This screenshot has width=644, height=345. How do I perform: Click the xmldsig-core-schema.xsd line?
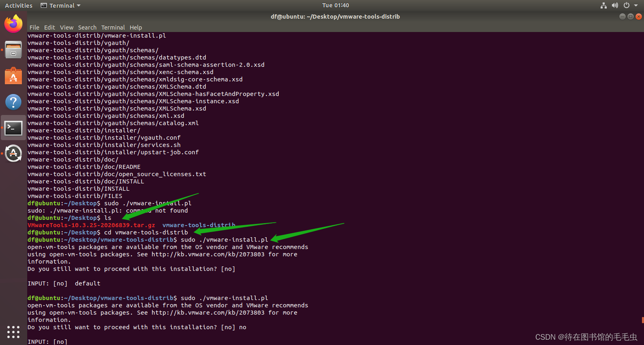(x=135, y=79)
